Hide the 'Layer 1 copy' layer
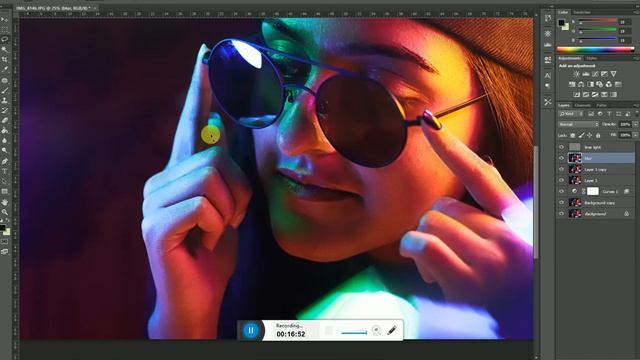The width and height of the screenshot is (640, 360). (562, 169)
